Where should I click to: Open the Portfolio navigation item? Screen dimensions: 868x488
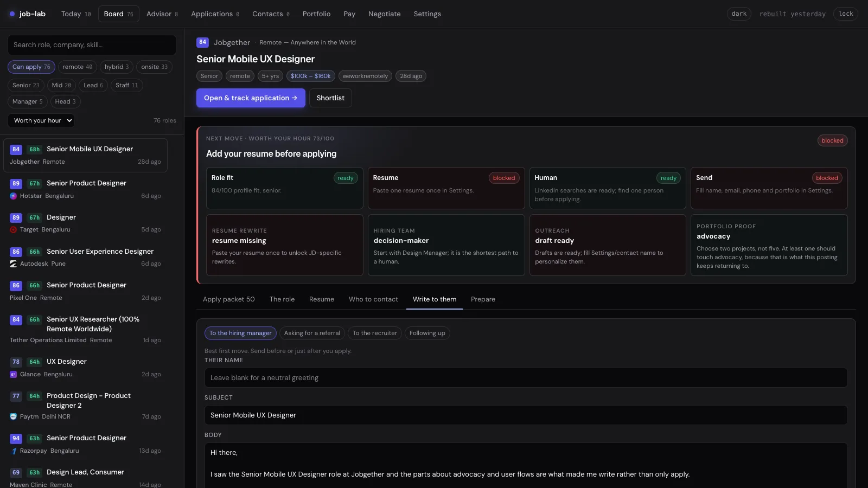(x=316, y=14)
